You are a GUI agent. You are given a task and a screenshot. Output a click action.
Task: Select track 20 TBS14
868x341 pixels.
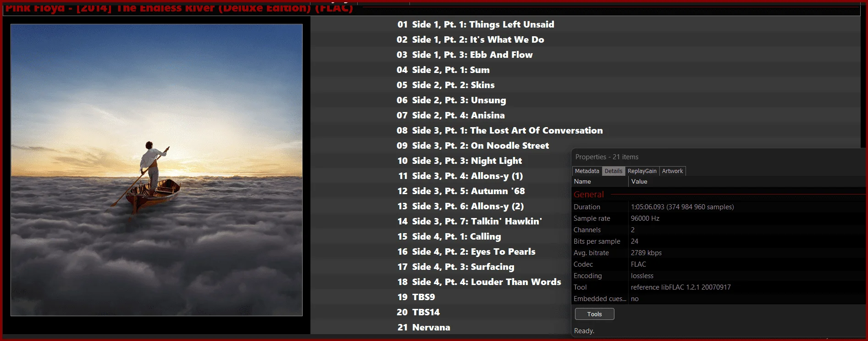418,312
